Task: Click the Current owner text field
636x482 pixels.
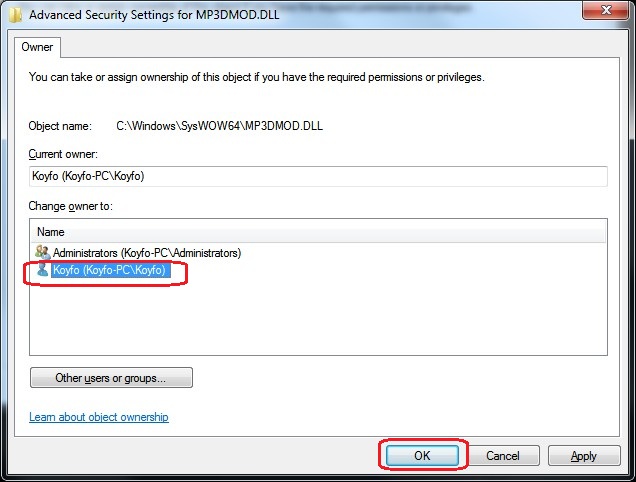Action: (318, 176)
